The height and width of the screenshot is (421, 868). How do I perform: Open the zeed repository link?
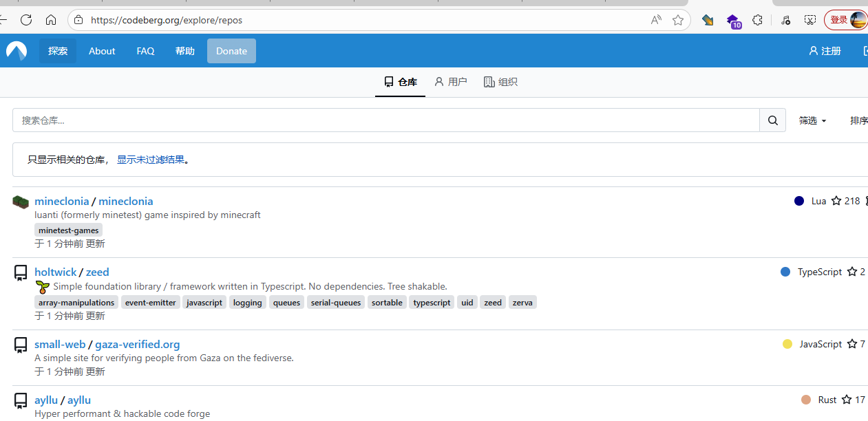pyautogui.click(x=98, y=272)
